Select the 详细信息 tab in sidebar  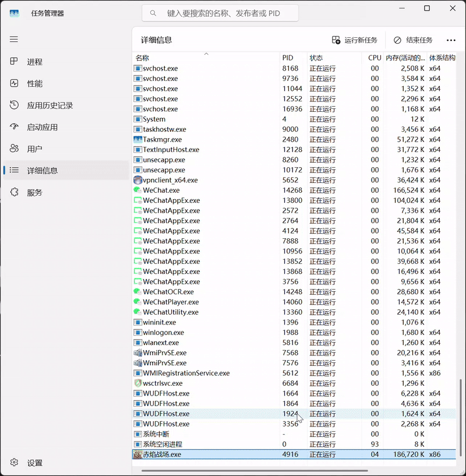click(42, 171)
